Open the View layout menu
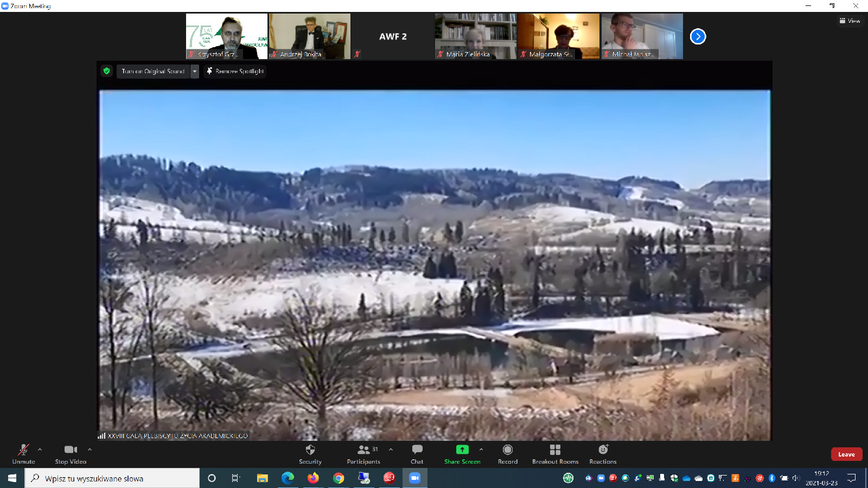Viewport: 868px width, 488px height. (850, 21)
